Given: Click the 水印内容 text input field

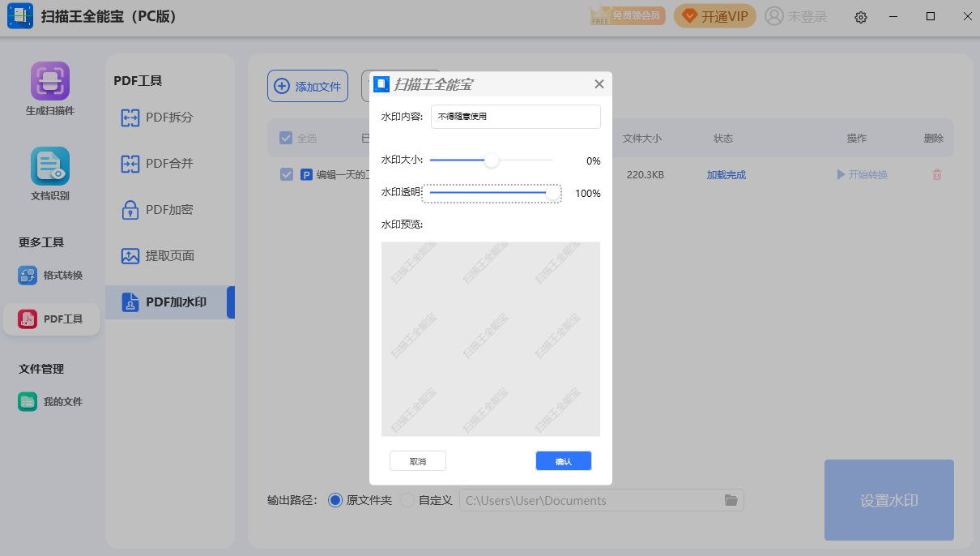Looking at the screenshot, I should (x=516, y=117).
